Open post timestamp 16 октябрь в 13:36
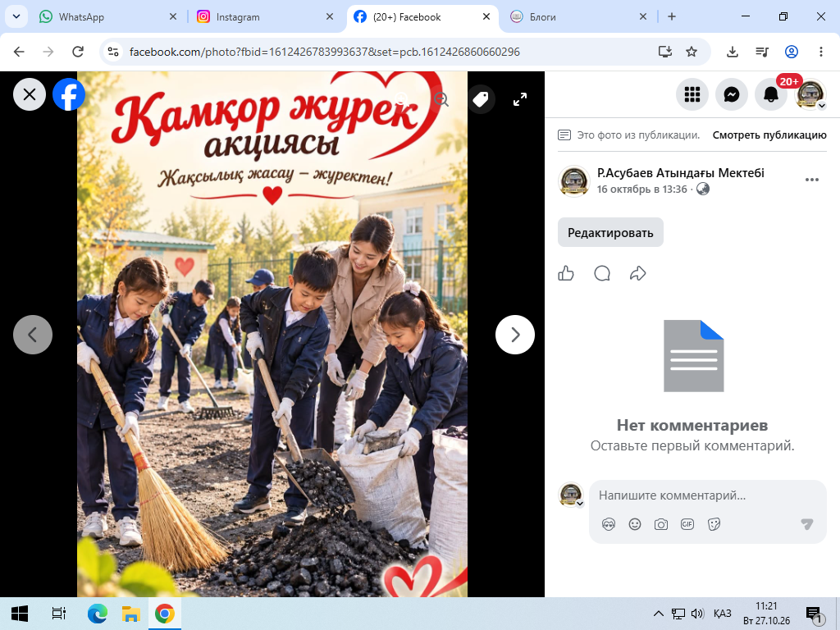 pyautogui.click(x=641, y=189)
